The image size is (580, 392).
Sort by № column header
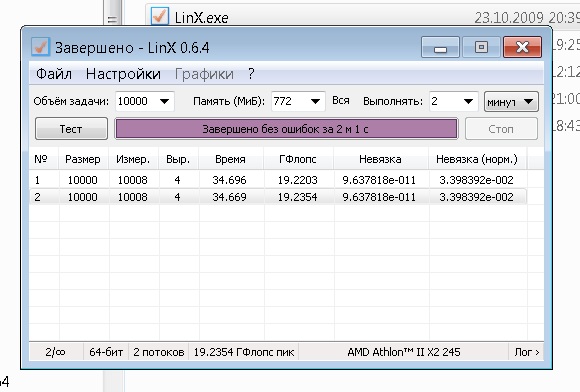(x=44, y=159)
